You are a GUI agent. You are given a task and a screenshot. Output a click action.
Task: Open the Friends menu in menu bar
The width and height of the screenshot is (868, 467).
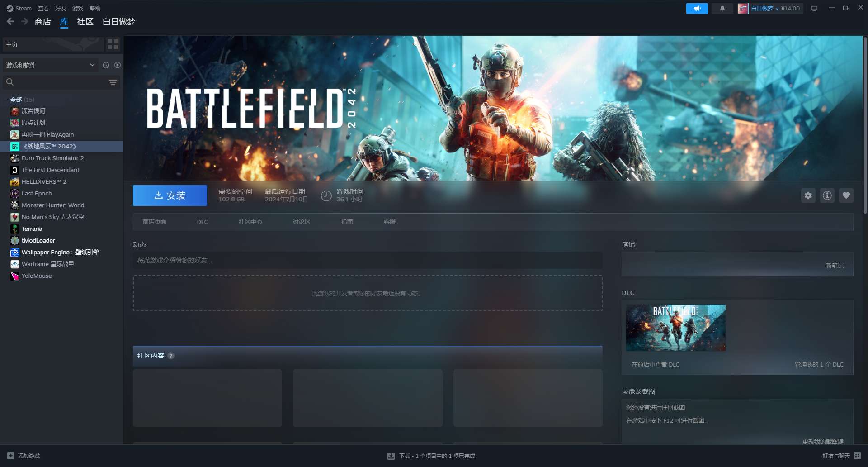coord(60,9)
